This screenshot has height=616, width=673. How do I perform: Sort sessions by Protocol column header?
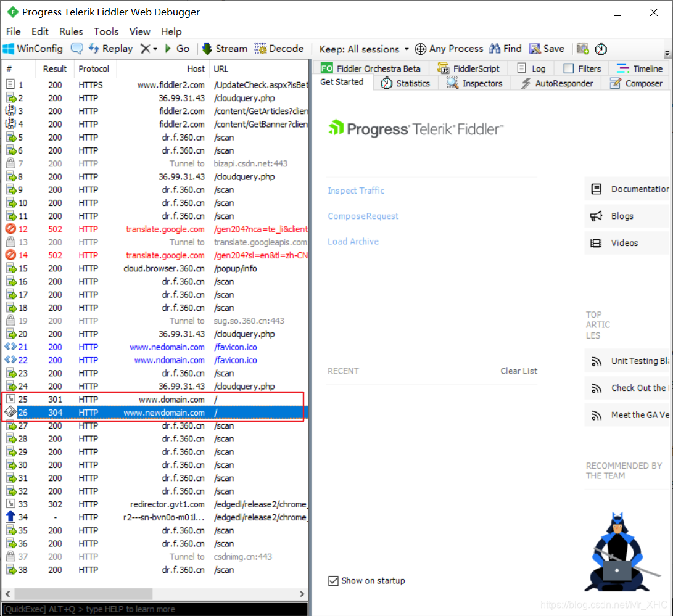pyautogui.click(x=94, y=68)
